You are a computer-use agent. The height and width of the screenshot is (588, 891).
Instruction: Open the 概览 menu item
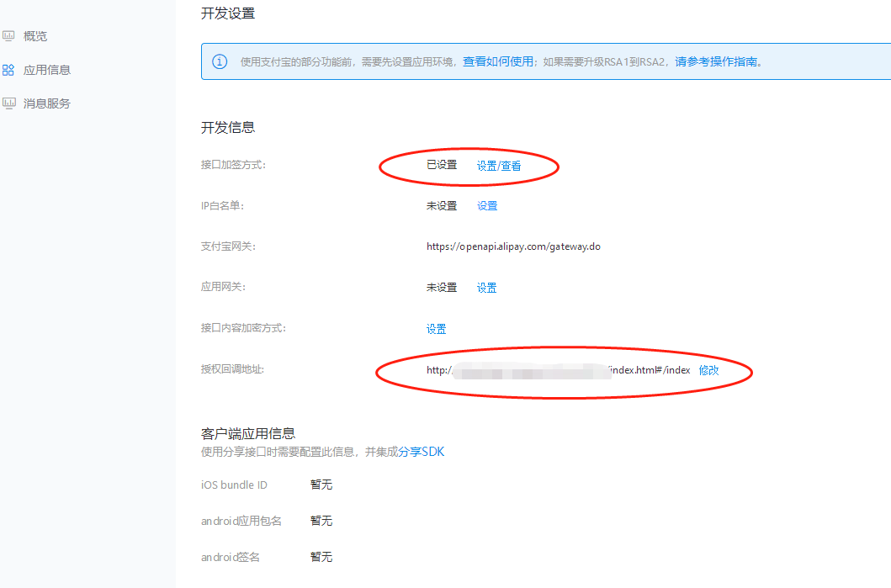pos(35,36)
